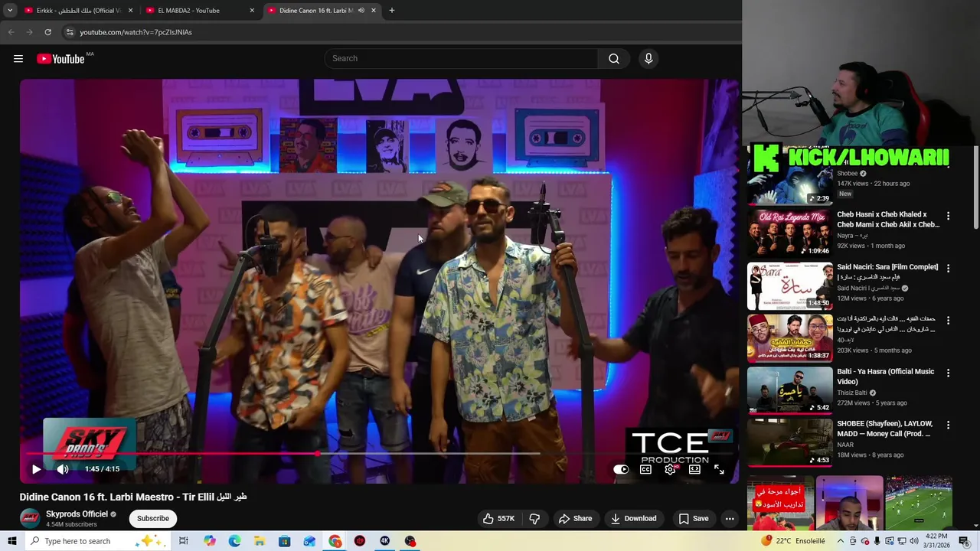Expand the tab search dropdown arrow
The height and width of the screenshot is (551, 980).
pos(10,11)
